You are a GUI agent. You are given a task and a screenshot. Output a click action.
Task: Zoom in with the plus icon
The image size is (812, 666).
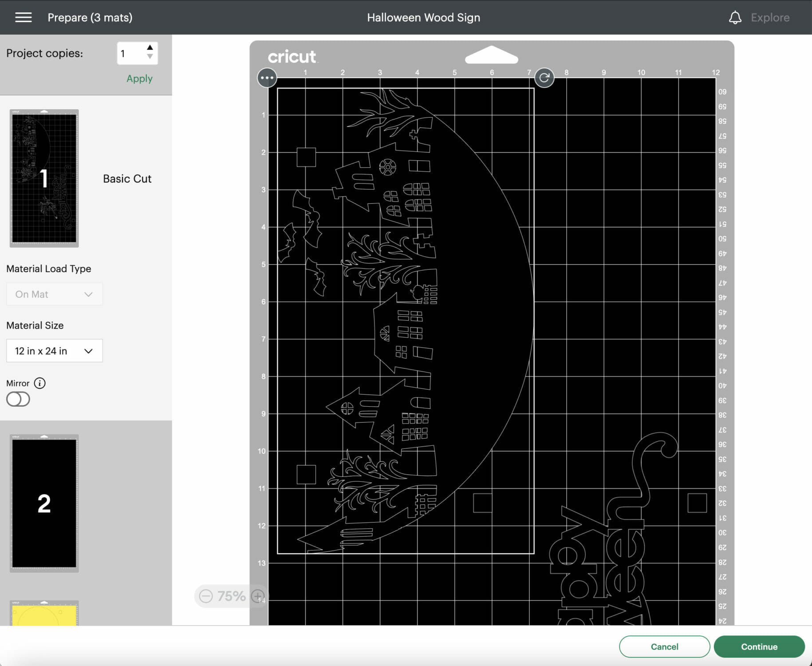tap(258, 596)
